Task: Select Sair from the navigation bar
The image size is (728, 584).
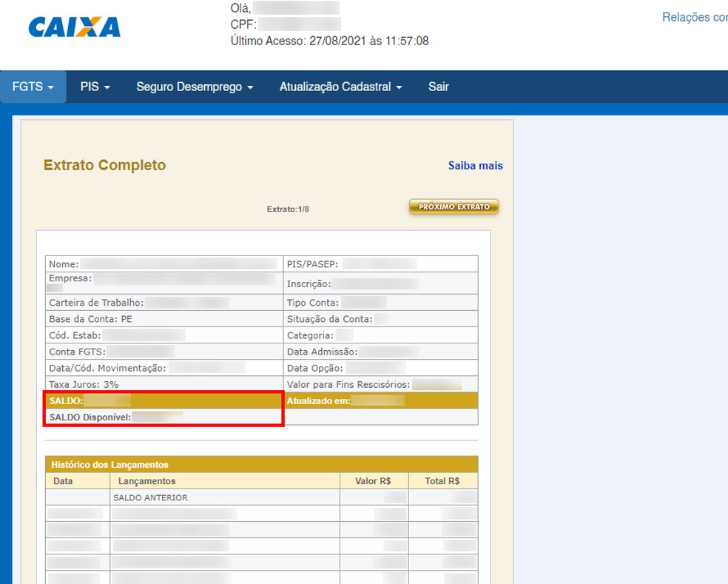Action: point(438,86)
